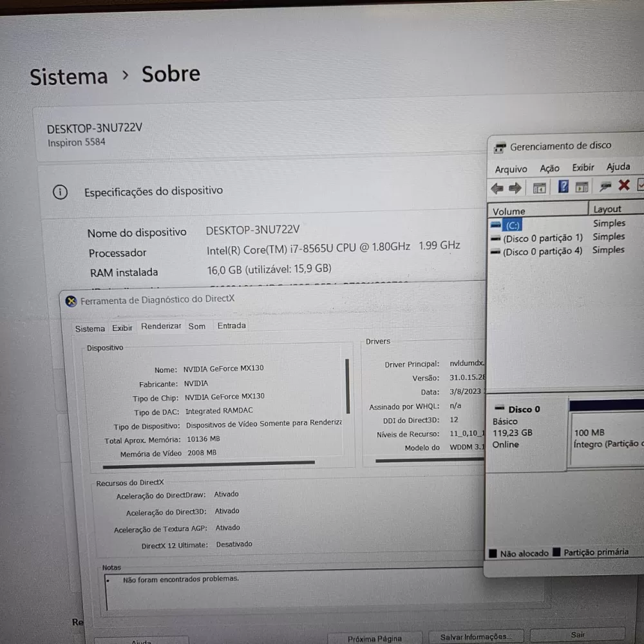The image size is (644, 644).
Task: Click the Próxima Página button
Action: [x=374, y=638]
